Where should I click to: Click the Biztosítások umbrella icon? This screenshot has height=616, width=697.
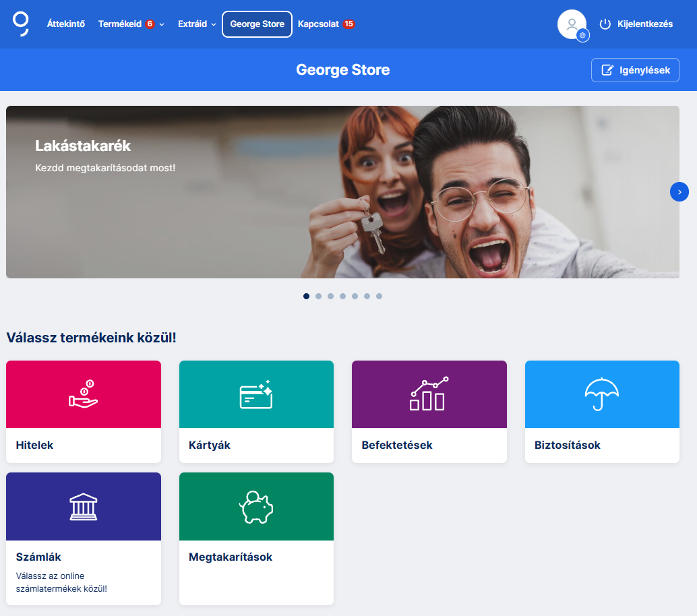pos(602,394)
